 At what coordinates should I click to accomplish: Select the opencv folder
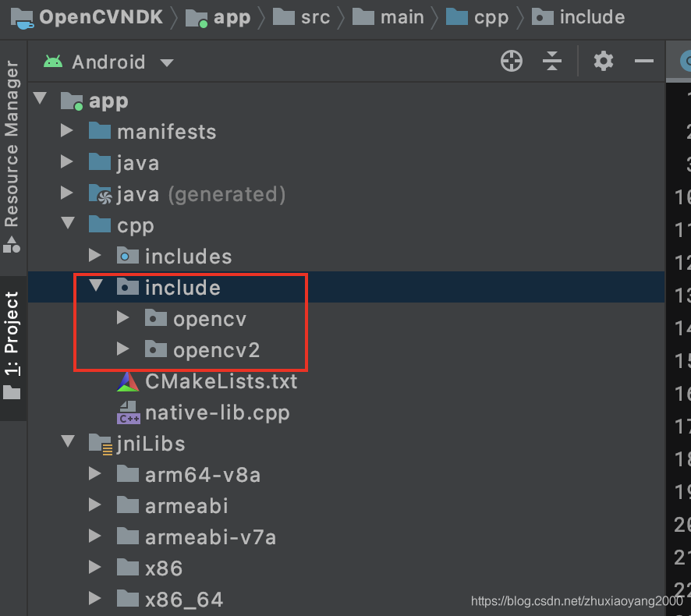[346, 318]
